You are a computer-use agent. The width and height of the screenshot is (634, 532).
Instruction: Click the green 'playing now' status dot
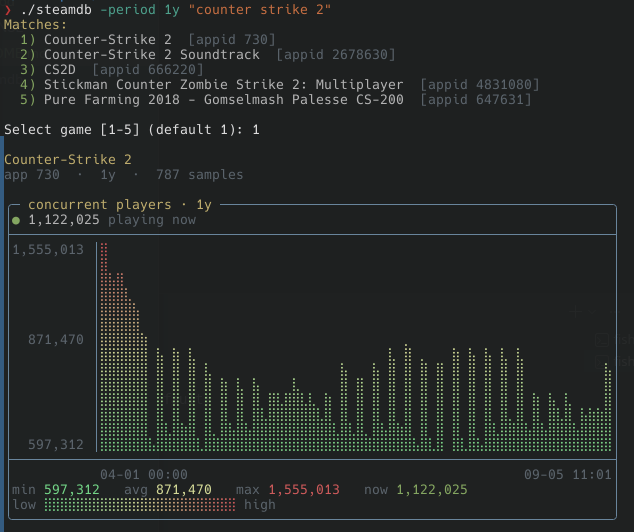click(16, 221)
